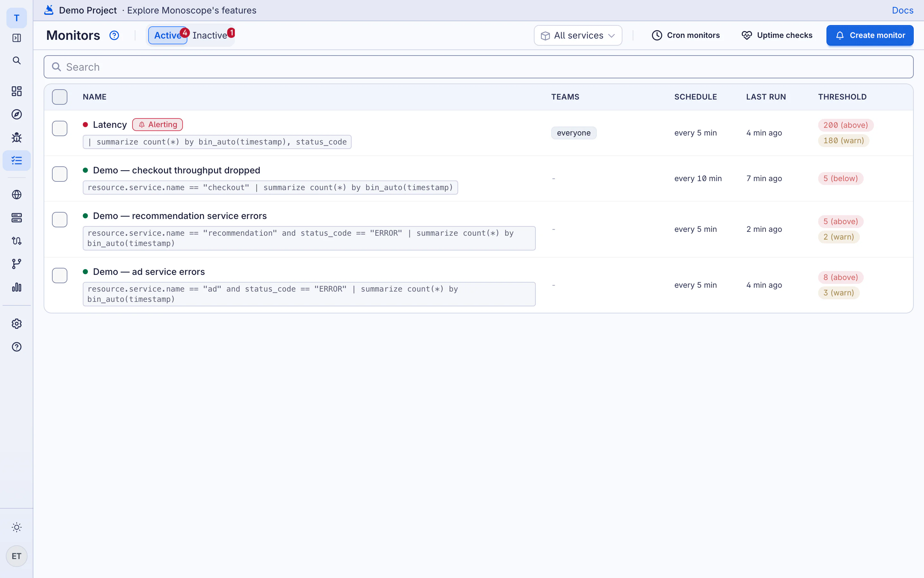Open the bug issues icon
This screenshot has height=578, width=924.
[16, 137]
